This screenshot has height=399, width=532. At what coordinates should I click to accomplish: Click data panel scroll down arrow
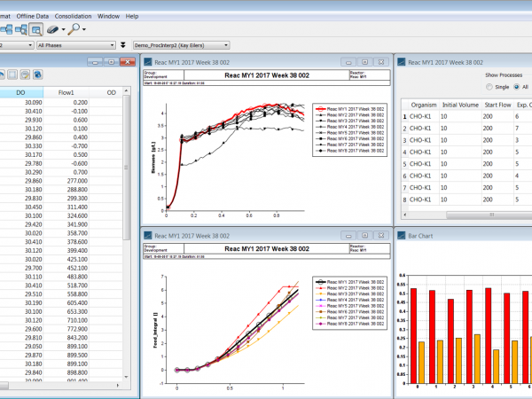(x=126, y=377)
